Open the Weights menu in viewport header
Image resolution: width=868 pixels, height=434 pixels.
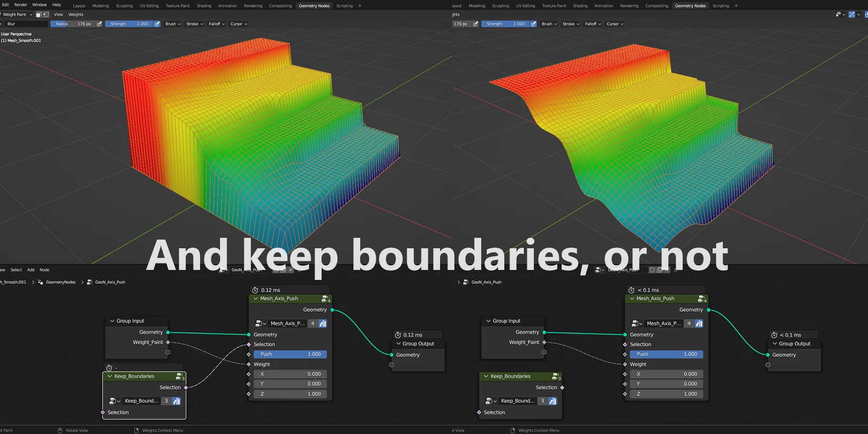(x=76, y=15)
